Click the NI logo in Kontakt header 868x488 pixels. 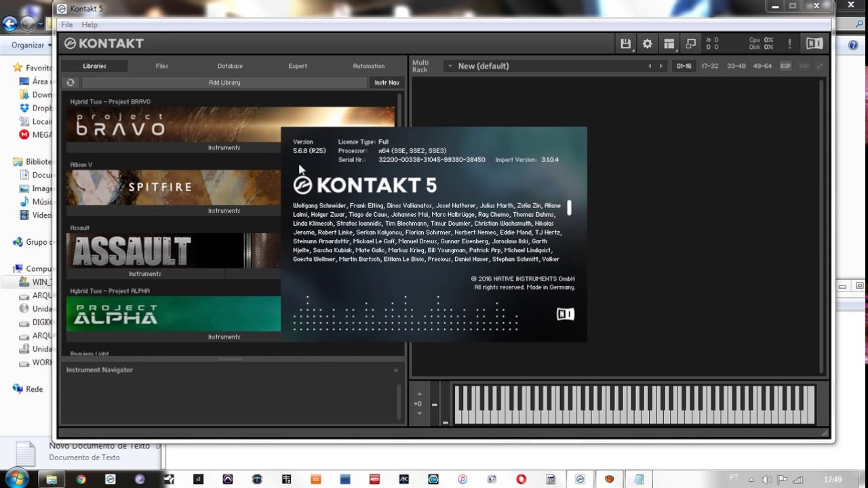click(x=814, y=43)
